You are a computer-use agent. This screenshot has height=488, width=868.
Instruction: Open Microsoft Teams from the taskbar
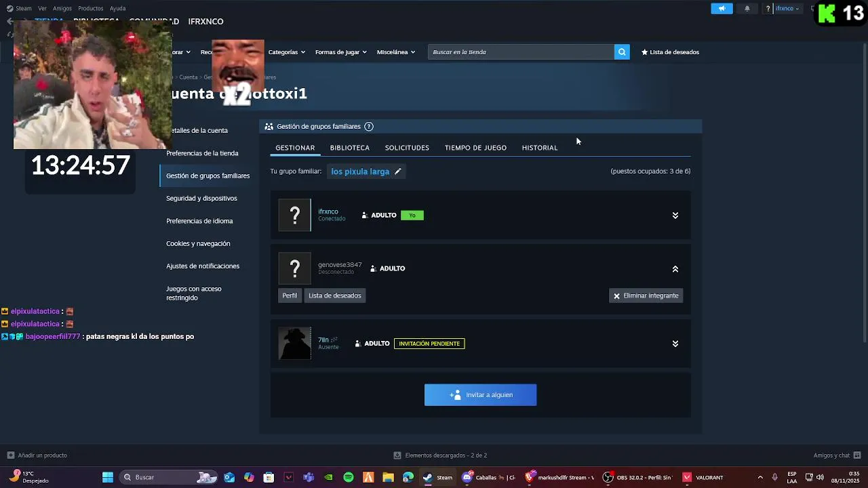click(x=309, y=477)
